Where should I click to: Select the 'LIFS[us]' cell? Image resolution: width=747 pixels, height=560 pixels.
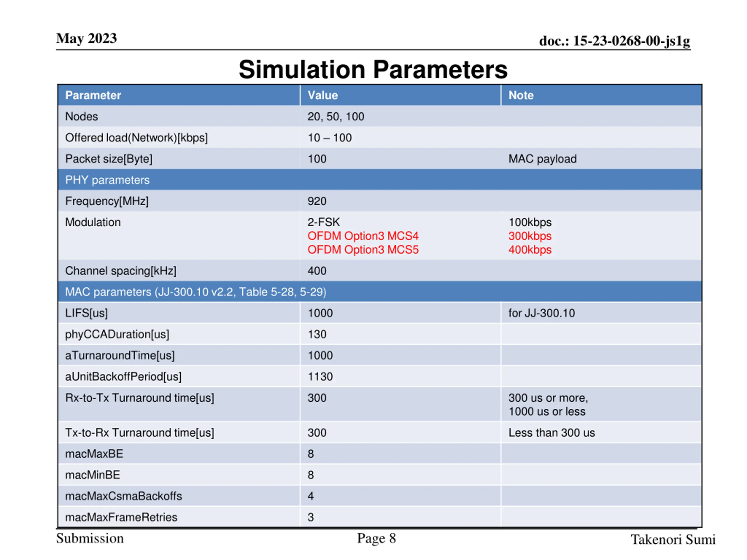coord(179,313)
